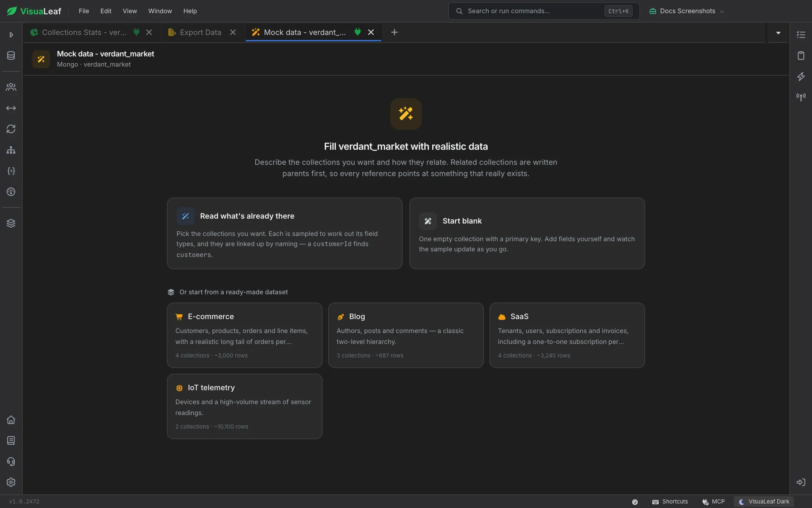Open the File menu
The height and width of the screenshot is (508, 812).
(x=84, y=11)
